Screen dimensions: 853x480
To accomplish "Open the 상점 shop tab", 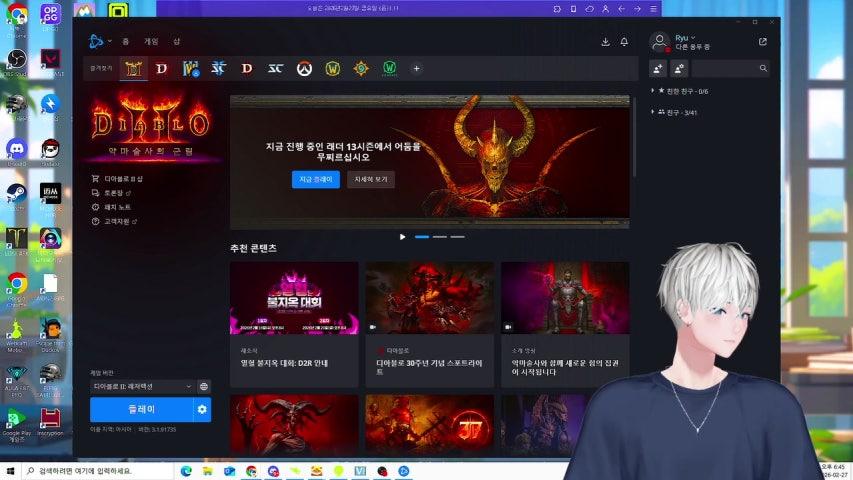I will tap(177, 42).
